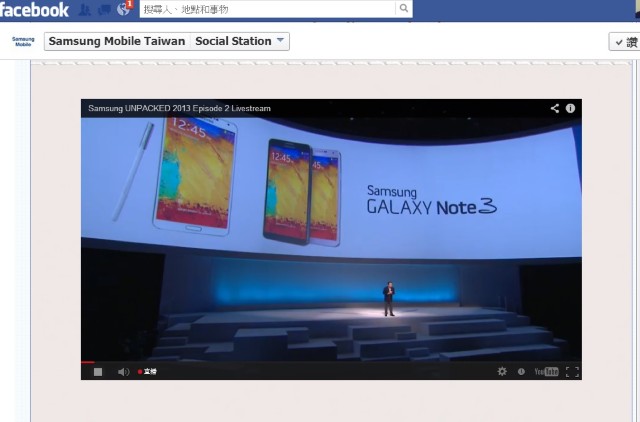Open the notifications globe icon
The height and width of the screenshot is (422, 640).
pyautogui.click(x=123, y=9)
